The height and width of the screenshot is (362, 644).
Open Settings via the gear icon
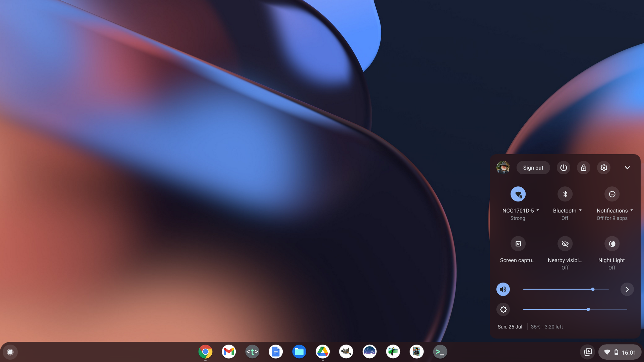point(603,168)
